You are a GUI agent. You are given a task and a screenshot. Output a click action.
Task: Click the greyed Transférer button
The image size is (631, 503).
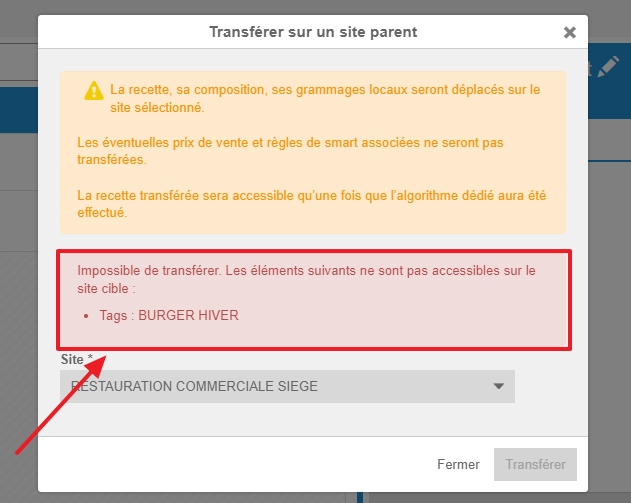[535, 464]
